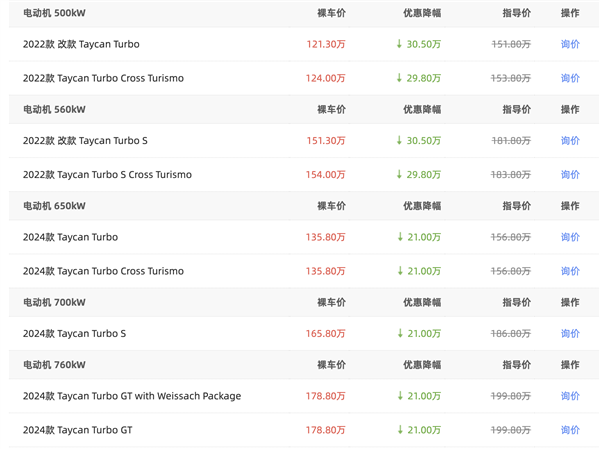Open 2024款 Taycan Turbo GT with Weissach Package
This screenshot has width=600, height=449.
(132, 396)
